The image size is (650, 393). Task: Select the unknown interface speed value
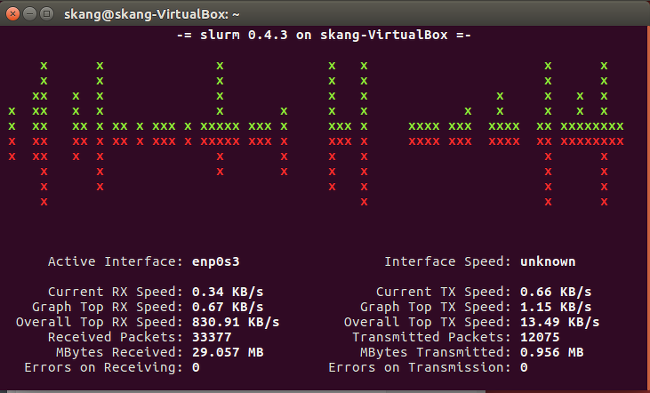pyautogui.click(x=548, y=262)
